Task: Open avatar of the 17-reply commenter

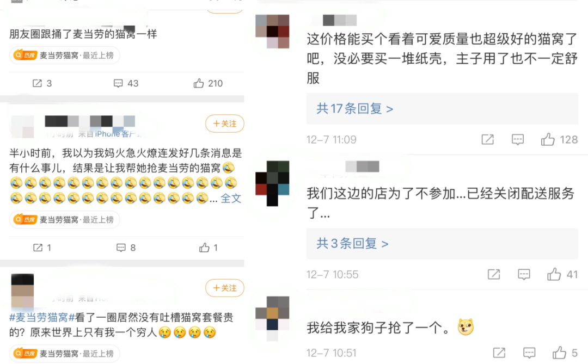Action: pyautogui.click(x=272, y=32)
